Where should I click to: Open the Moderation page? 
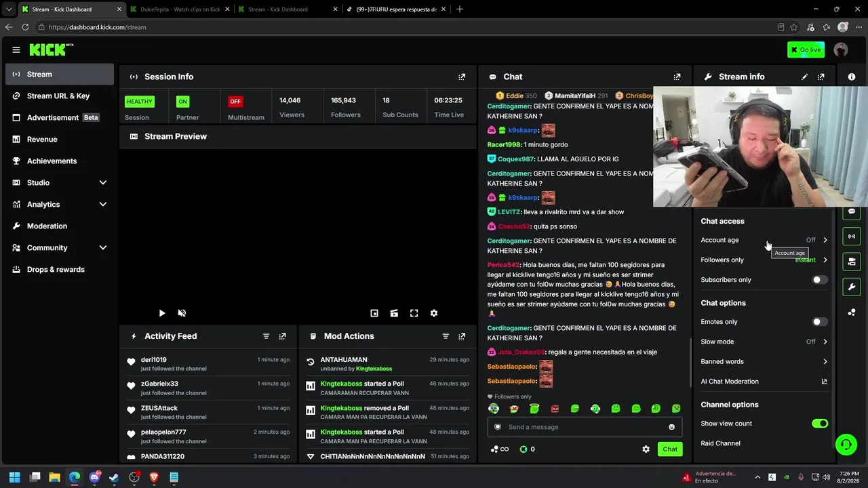[60, 226]
